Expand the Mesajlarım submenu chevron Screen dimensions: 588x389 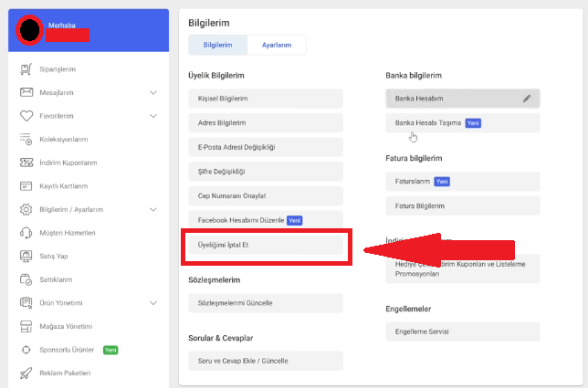(153, 92)
